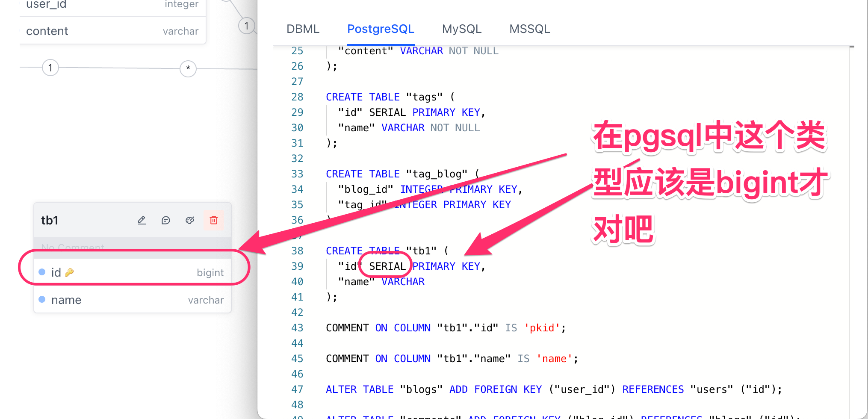868x419 pixels.
Task: Select the id row in tb1 table
Action: pos(133,272)
